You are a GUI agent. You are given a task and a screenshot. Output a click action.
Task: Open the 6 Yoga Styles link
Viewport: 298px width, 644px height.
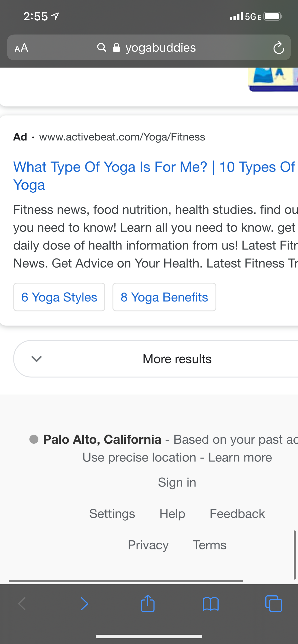coord(59,297)
